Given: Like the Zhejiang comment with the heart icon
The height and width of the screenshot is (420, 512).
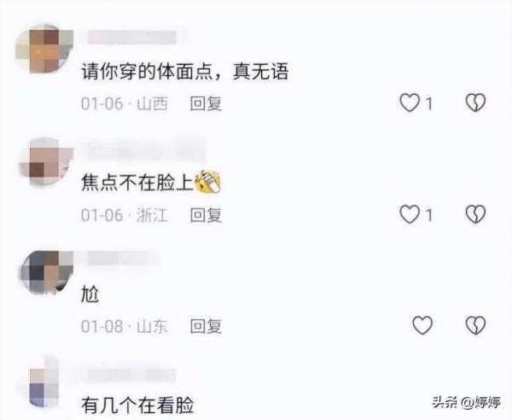Looking at the screenshot, I should point(410,214).
